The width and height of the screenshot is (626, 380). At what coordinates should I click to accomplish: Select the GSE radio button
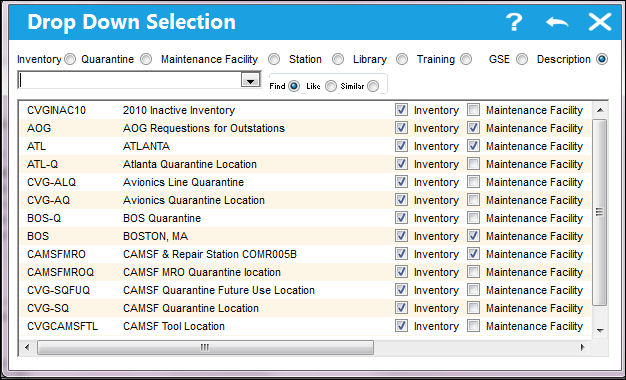522,59
